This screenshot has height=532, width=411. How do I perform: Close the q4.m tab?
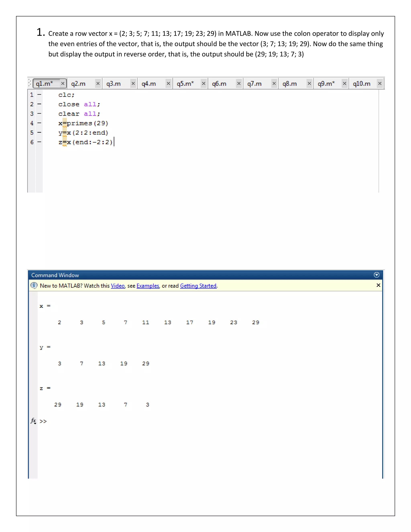click(168, 83)
